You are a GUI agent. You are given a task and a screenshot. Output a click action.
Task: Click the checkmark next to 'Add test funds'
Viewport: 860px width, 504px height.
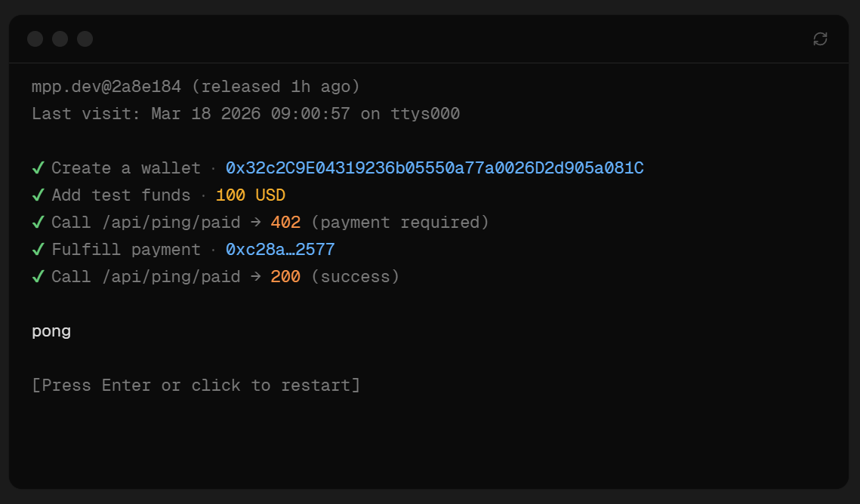(39, 195)
